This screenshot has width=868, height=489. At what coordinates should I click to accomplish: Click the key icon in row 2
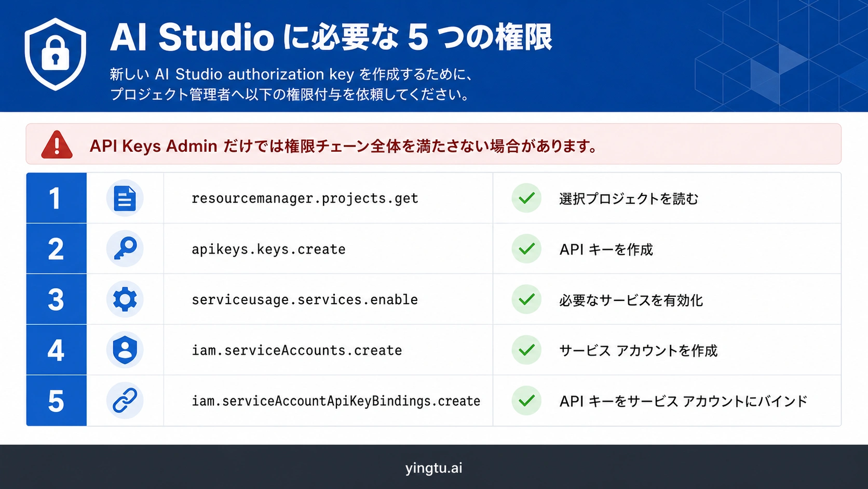coord(125,249)
